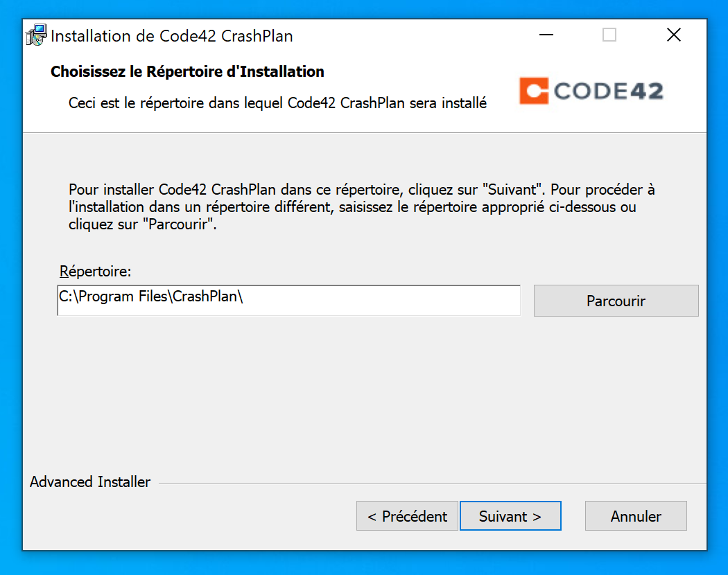This screenshot has height=575, width=728.
Task: Click the window title 'Installation de Code42 CrashPlan'
Action: (x=172, y=36)
